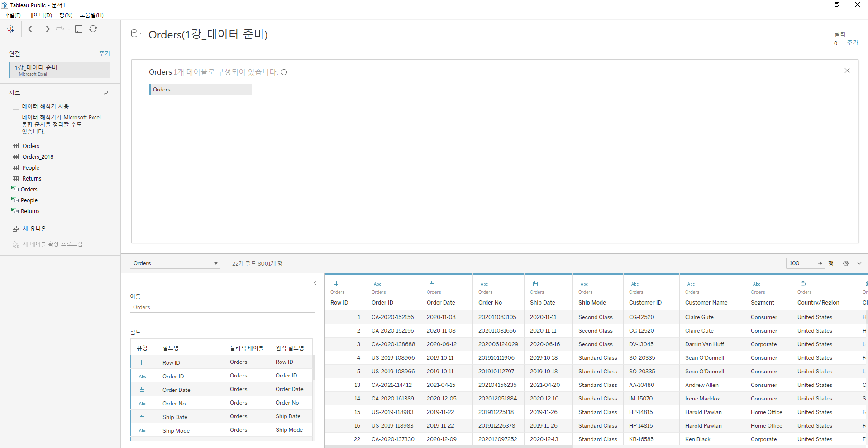Click the 원격 필드명 header in field list

(x=290, y=348)
